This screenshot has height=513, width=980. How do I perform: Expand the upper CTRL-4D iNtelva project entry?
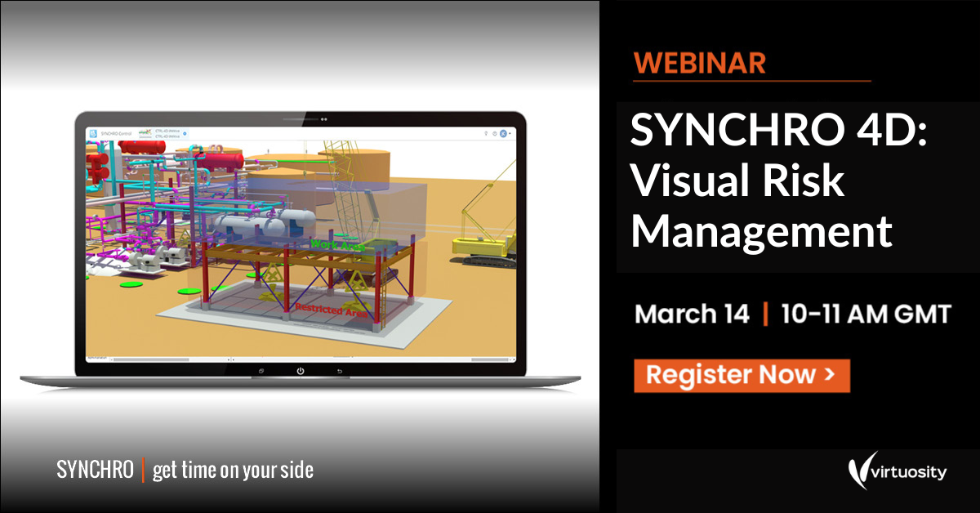[x=167, y=131]
